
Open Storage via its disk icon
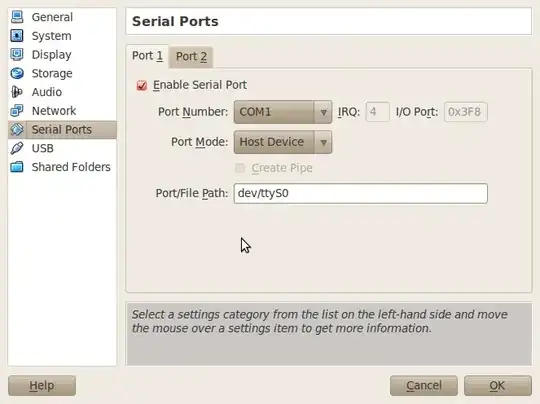tap(17, 73)
